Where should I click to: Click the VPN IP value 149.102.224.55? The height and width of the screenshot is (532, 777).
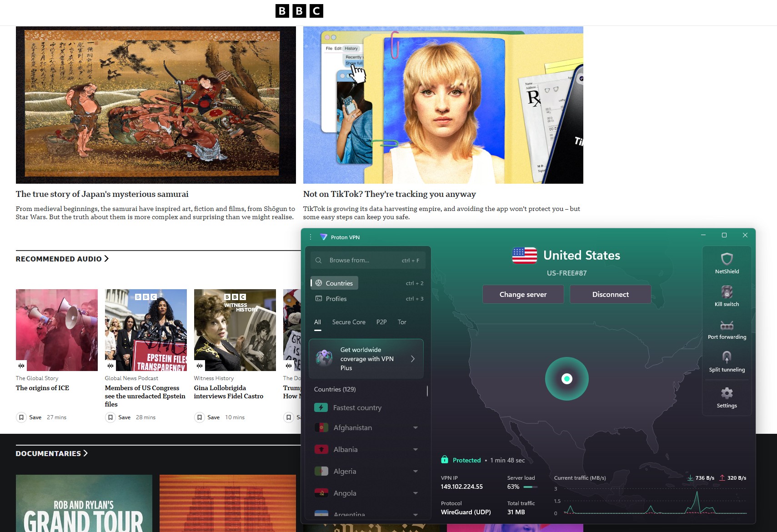click(461, 487)
